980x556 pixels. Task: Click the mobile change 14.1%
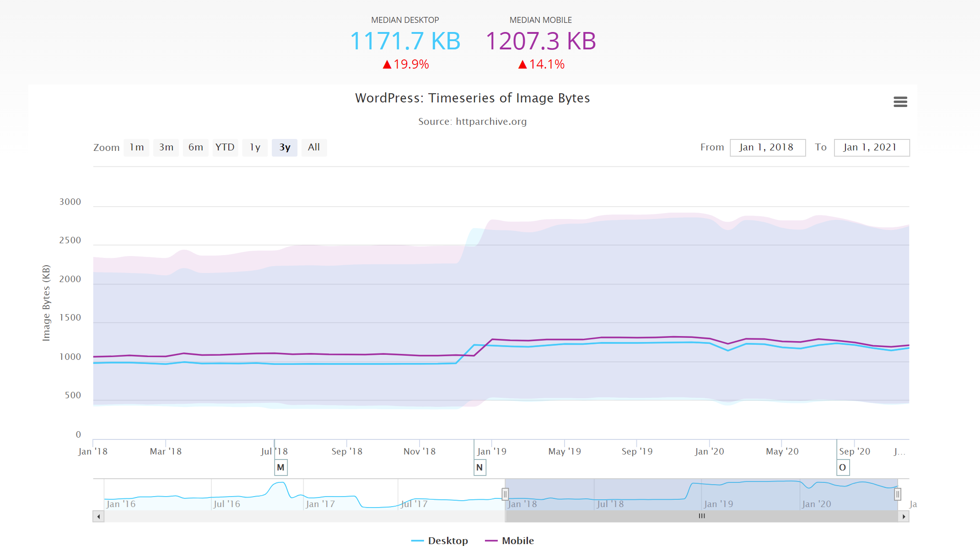click(x=541, y=64)
